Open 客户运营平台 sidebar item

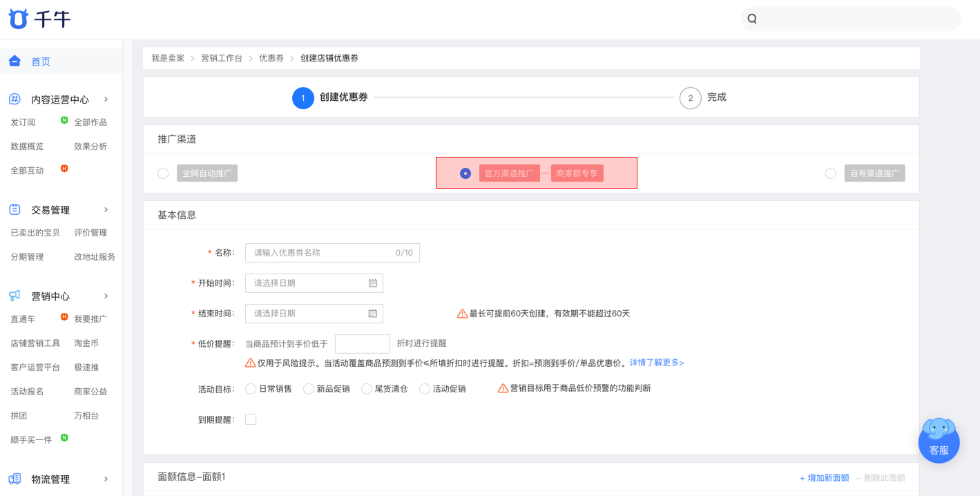pos(35,368)
